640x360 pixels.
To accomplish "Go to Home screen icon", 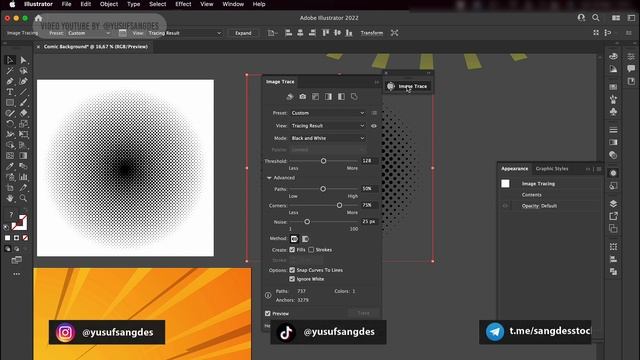I will (x=38, y=18).
